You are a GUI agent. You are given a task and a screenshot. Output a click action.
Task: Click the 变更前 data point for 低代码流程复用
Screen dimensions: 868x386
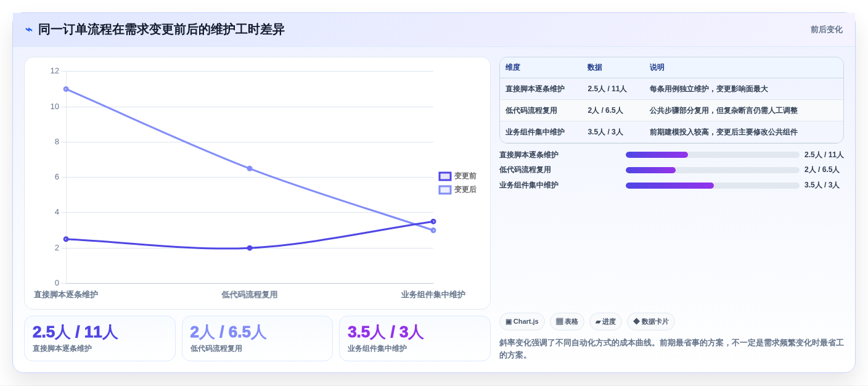coord(250,248)
